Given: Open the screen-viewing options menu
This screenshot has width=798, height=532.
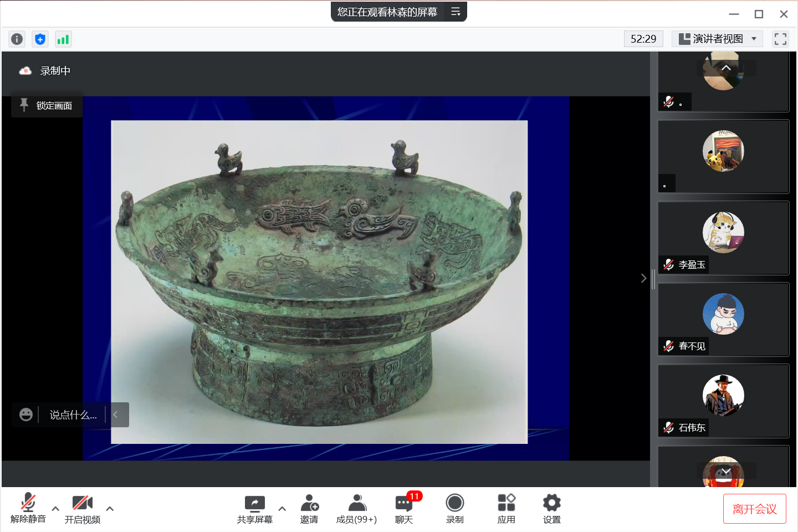Looking at the screenshot, I should pos(456,12).
